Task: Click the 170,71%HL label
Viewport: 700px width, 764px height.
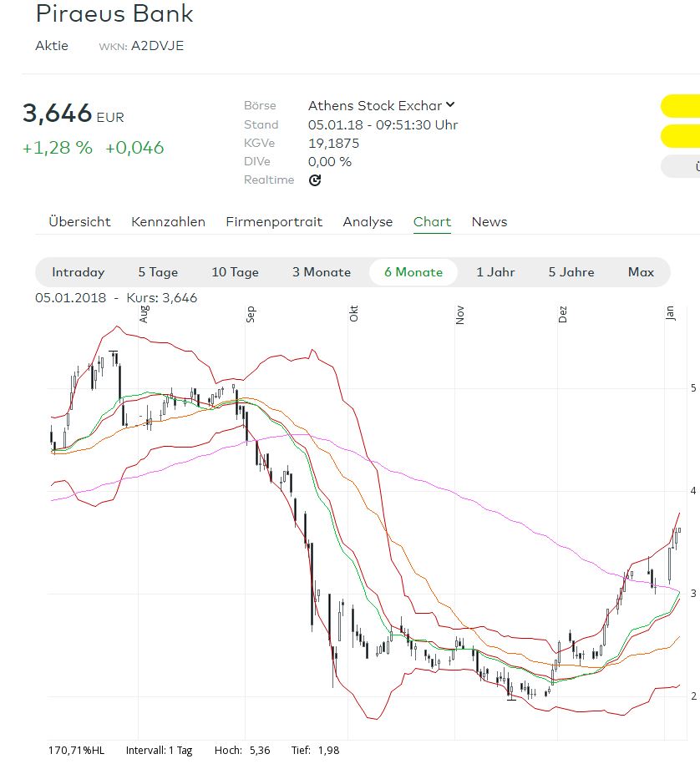Action: pos(76,751)
